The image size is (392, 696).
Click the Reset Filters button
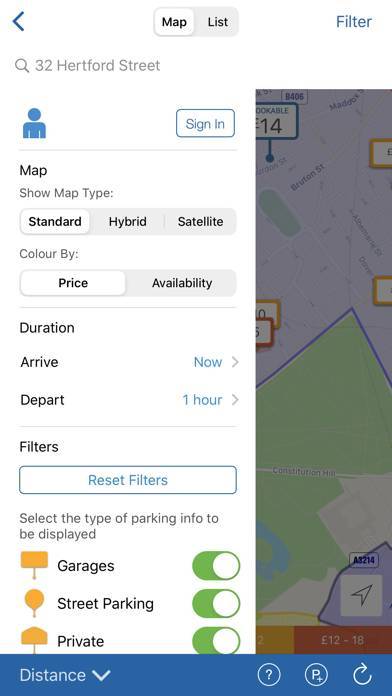click(128, 480)
